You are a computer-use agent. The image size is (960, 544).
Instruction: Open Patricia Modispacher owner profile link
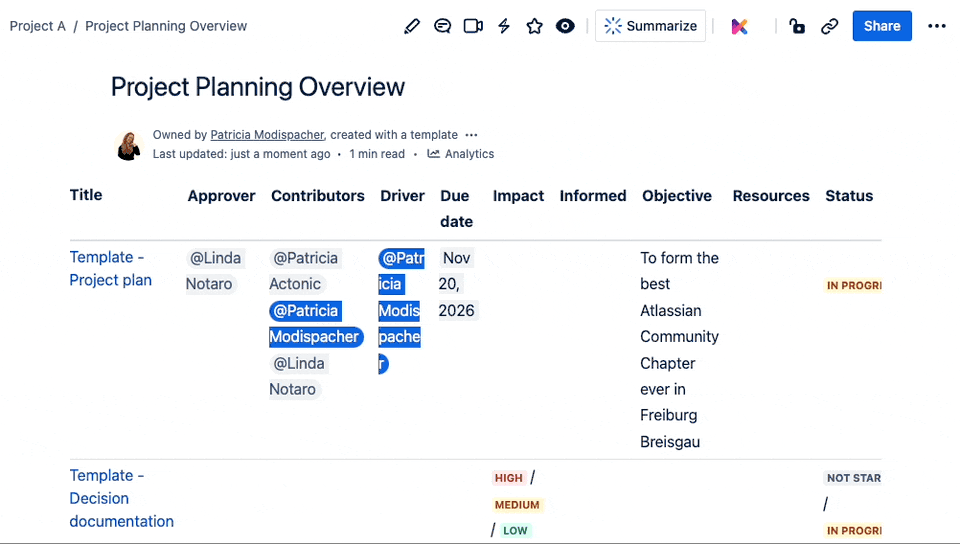(267, 135)
